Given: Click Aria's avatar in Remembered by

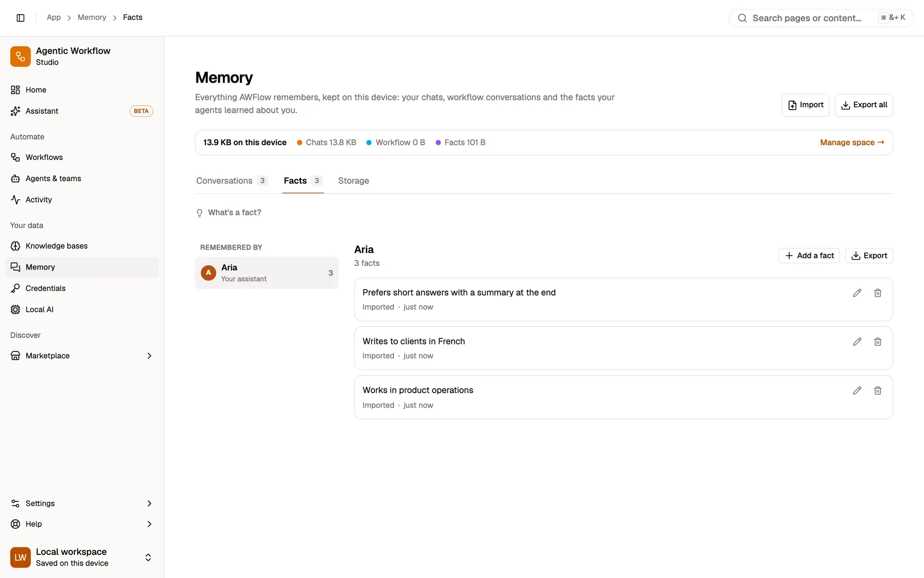Looking at the screenshot, I should (x=208, y=273).
